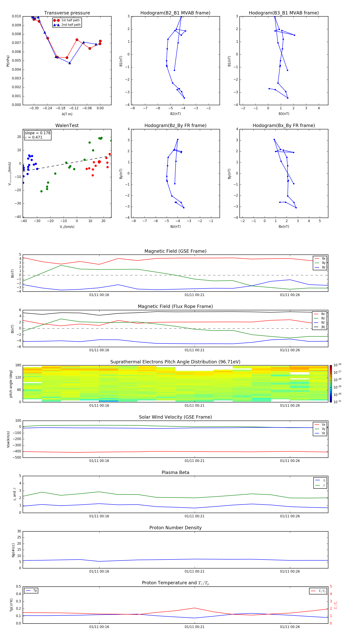Click the 'Bx' entry in GSE legend
Viewport: 351px width, 644px height.
click(x=320, y=259)
